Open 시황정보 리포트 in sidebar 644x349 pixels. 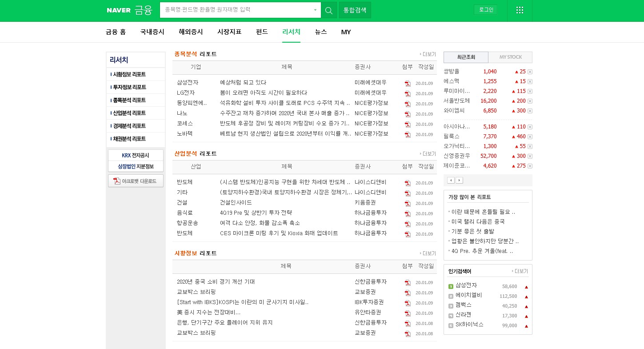point(129,75)
